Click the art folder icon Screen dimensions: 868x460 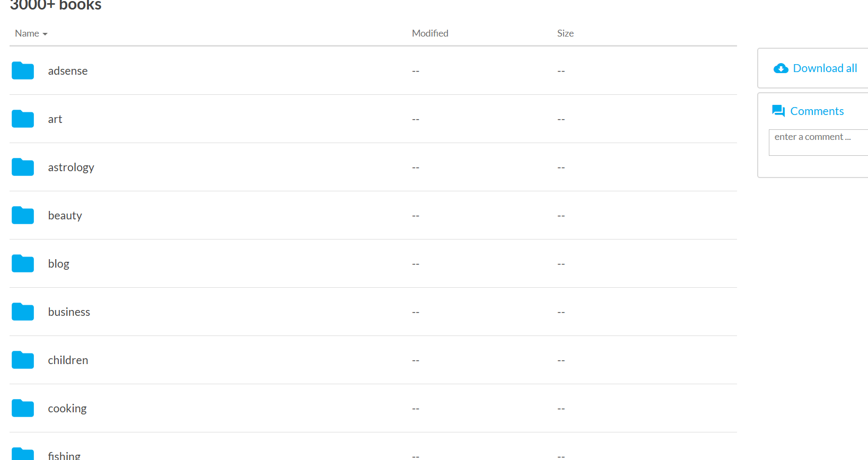click(x=23, y=119)
